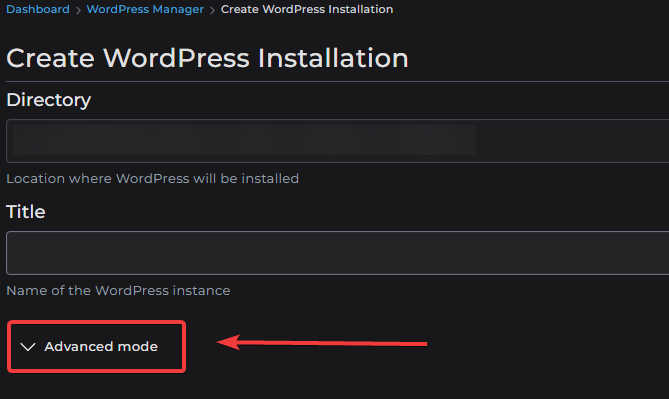
Task: Click the chevron icon beside Advanced mode
Action: (28, 347)
